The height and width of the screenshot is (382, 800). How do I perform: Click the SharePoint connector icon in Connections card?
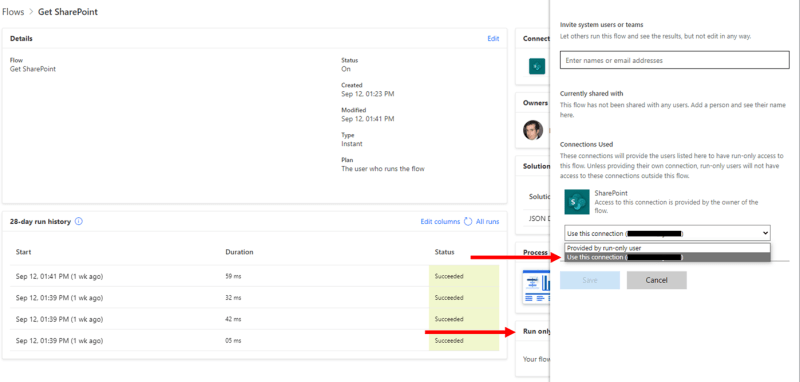pos(537,66)
